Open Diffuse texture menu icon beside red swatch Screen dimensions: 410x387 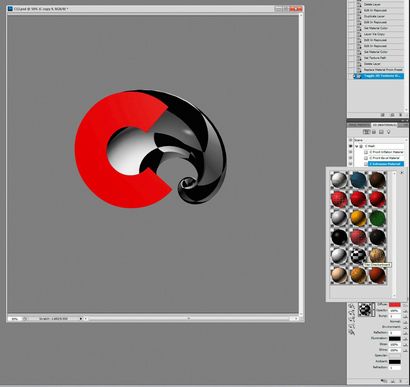click(x=405, y=305)
